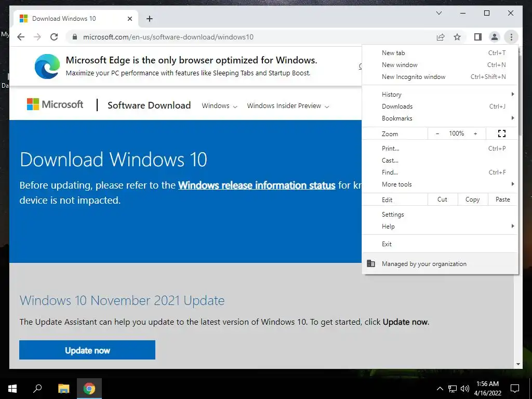The width and height of the screenshot is (532, 399).
Task: Share this page using the share icon
Action: 441,37
